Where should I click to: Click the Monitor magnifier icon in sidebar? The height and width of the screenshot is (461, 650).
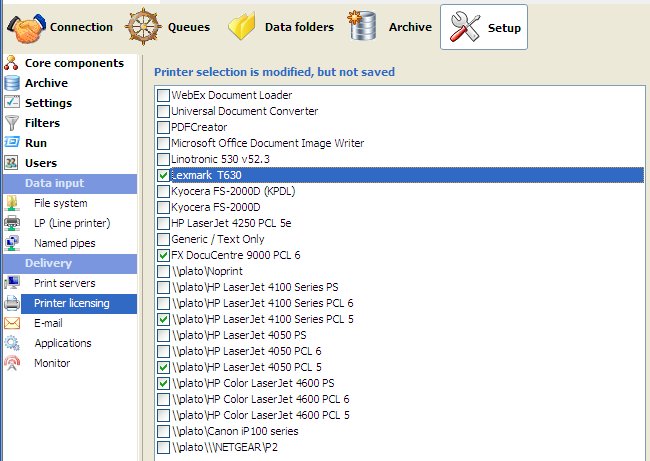coord(12,363)
